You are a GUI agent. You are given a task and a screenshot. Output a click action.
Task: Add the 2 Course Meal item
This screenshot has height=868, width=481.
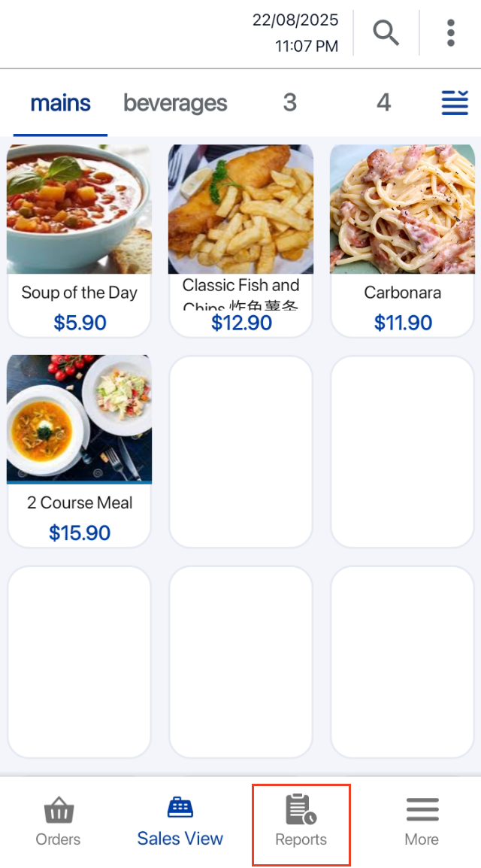79,420
